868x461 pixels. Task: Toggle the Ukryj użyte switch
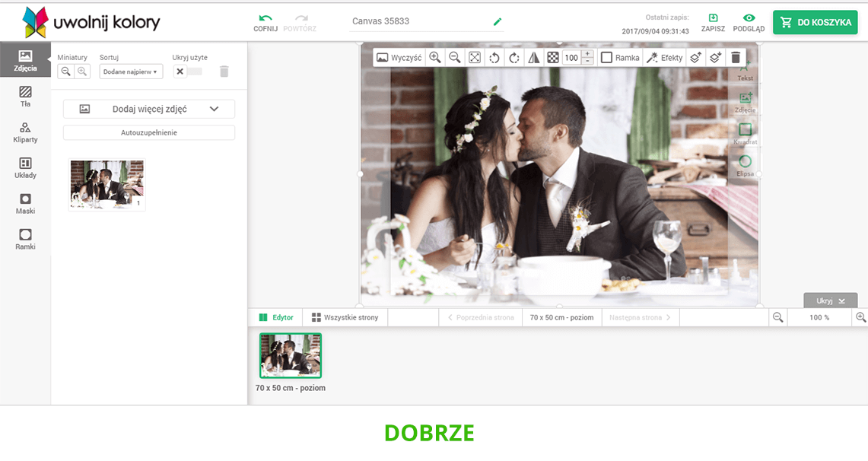[x=187, y=72]
